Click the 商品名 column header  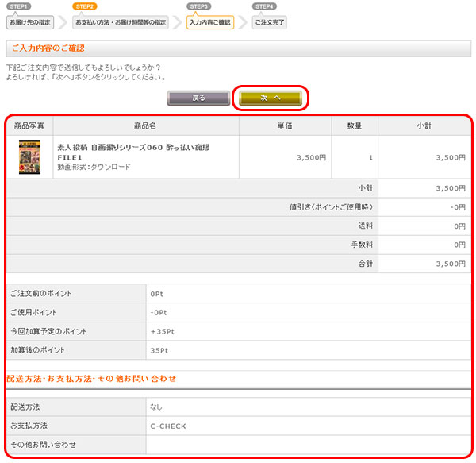click(146, 125)
